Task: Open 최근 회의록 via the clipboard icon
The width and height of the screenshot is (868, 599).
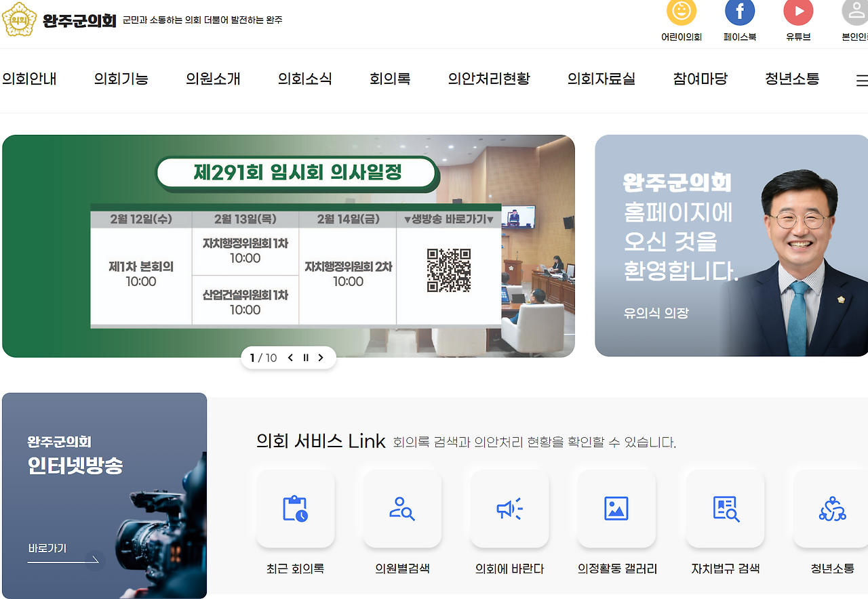Action: pos(295,507)
